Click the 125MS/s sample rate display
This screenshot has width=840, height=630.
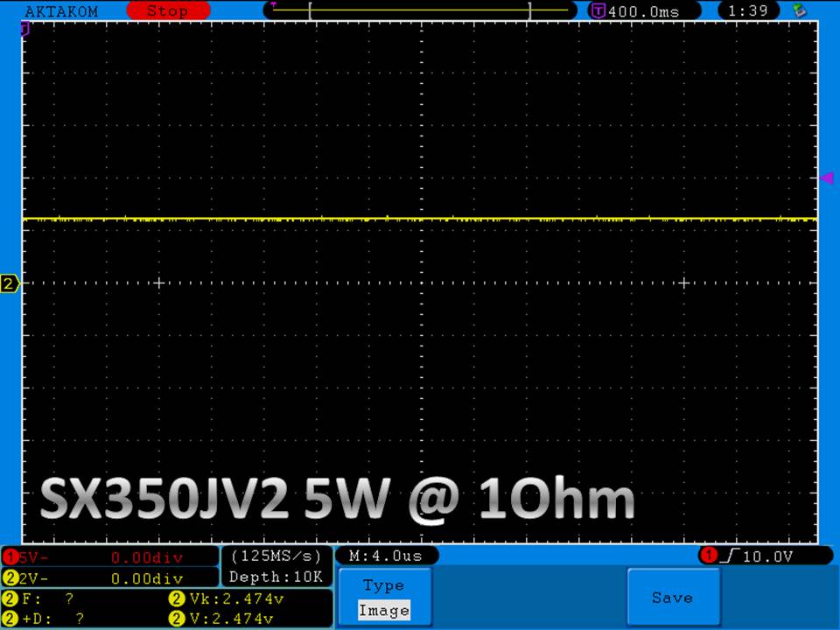pyautogui.click(x=276, y=556)
